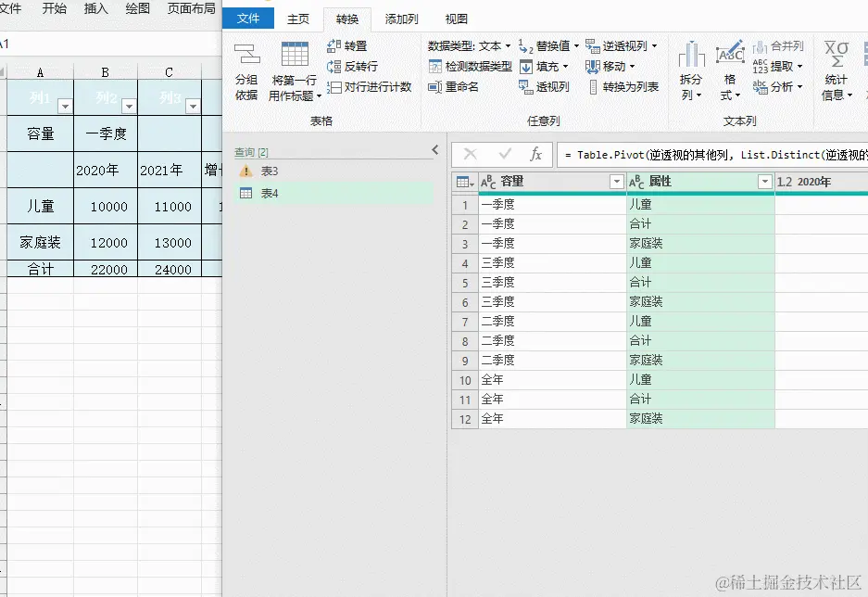Select the 分组依据 (Group By) tool
This screenshot has width=868, height=597.
click(x=245, y=65)
